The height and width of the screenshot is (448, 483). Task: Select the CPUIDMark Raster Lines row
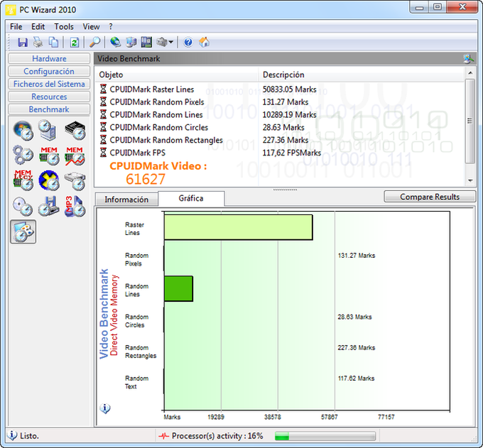point(280,89)
